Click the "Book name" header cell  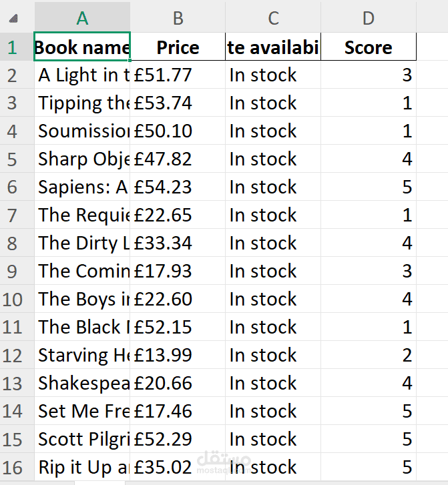[82, 47]
